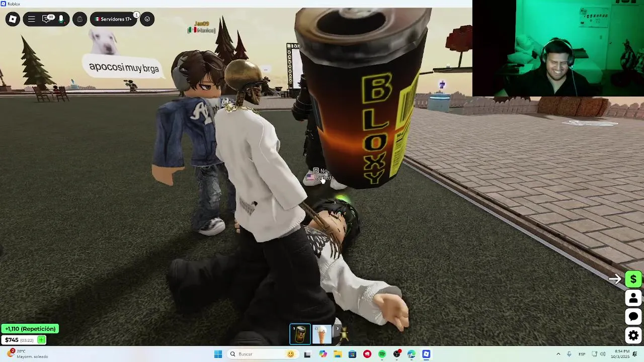
Task: Open the red circular taskbar app
Action: point(367,354)
